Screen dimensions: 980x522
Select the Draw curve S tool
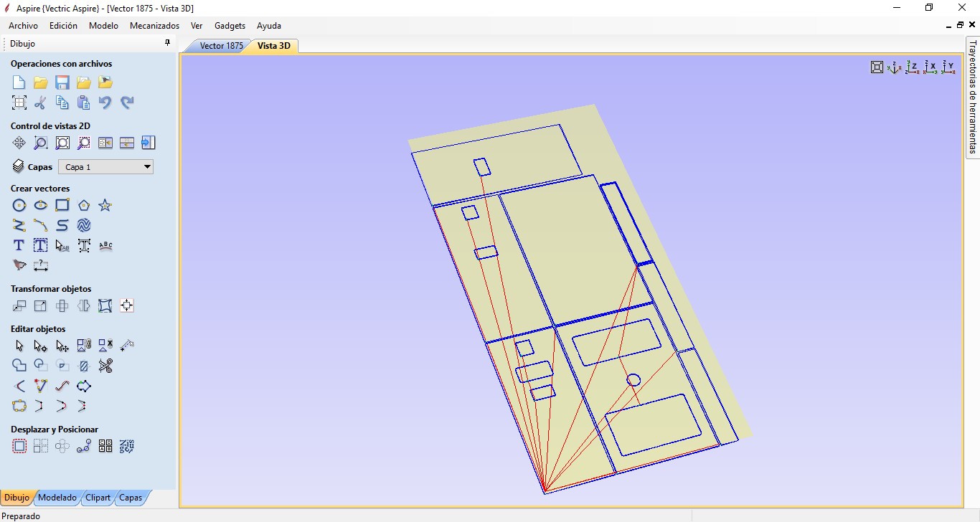[x=62, y=226]
